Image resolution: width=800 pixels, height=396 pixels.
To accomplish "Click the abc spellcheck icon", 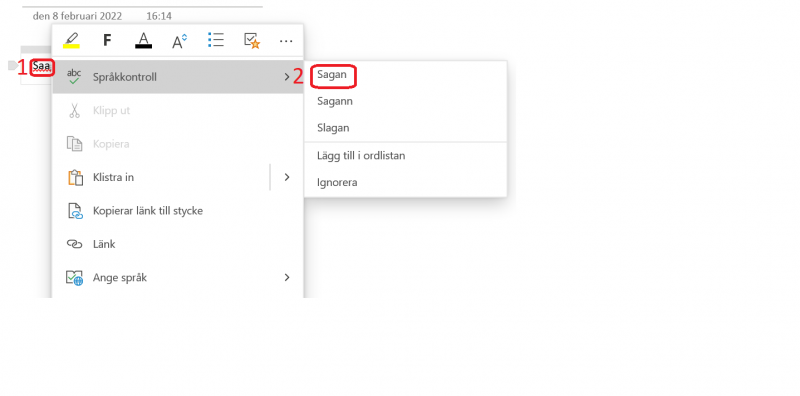I will (x=74, y=77).
